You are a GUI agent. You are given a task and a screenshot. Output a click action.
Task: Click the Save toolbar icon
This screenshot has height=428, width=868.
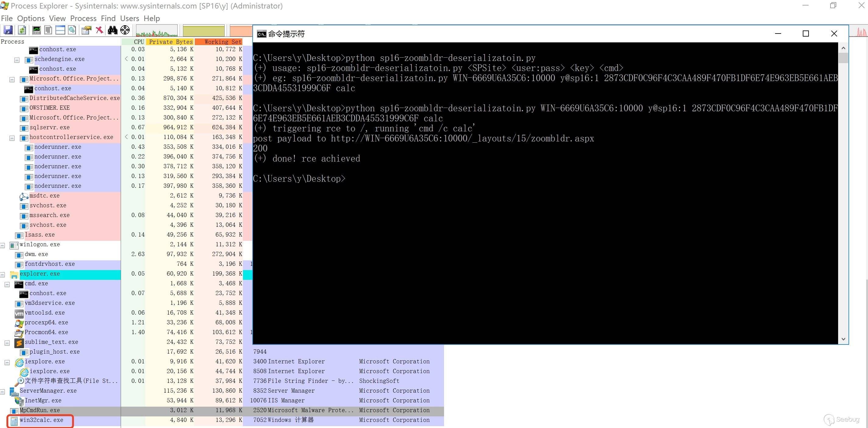(x=8, y=30)
